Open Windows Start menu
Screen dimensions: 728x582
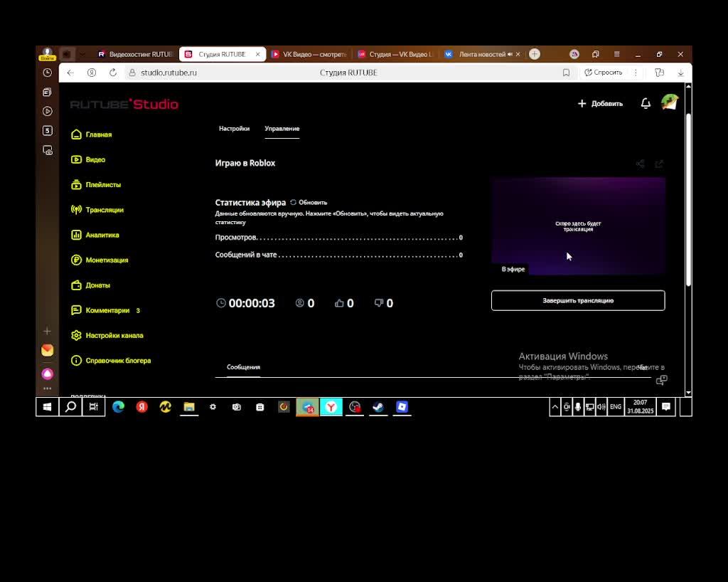[48, 407]
